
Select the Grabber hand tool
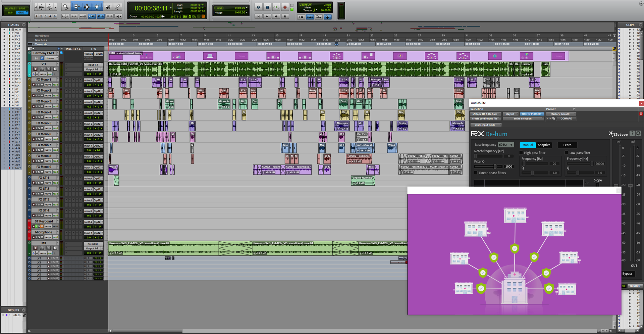pyautogui.click(x=97, y=7)
